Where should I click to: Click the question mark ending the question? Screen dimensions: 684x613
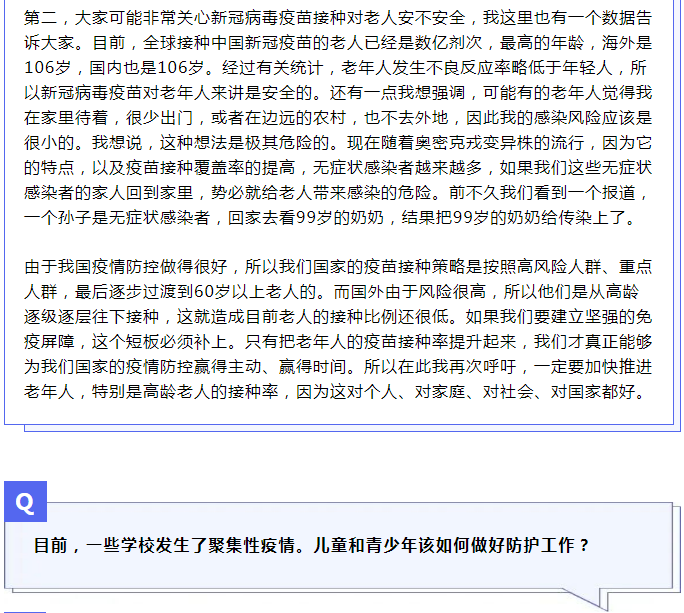coord(584,545)
